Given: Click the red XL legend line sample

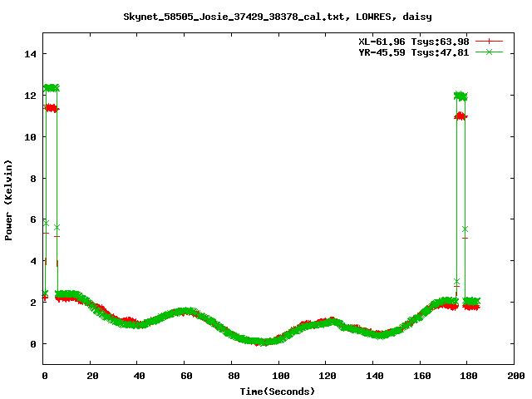Looking at the screenshot, I should (x=489, y=42).
